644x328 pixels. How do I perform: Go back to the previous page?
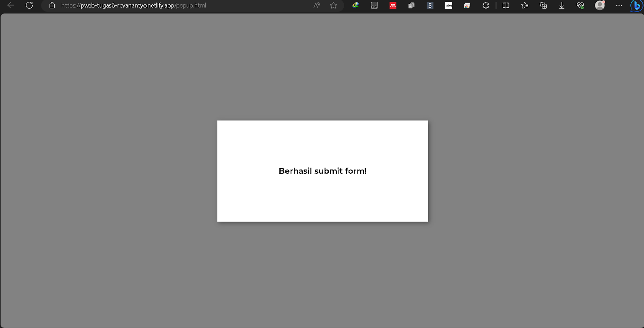click(x=11, y=5)
